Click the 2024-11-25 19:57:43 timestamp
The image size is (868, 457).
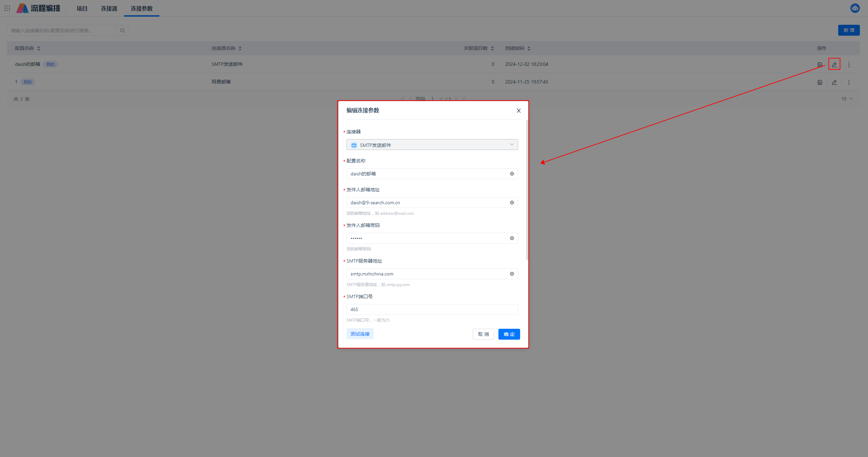click(527, 82)
